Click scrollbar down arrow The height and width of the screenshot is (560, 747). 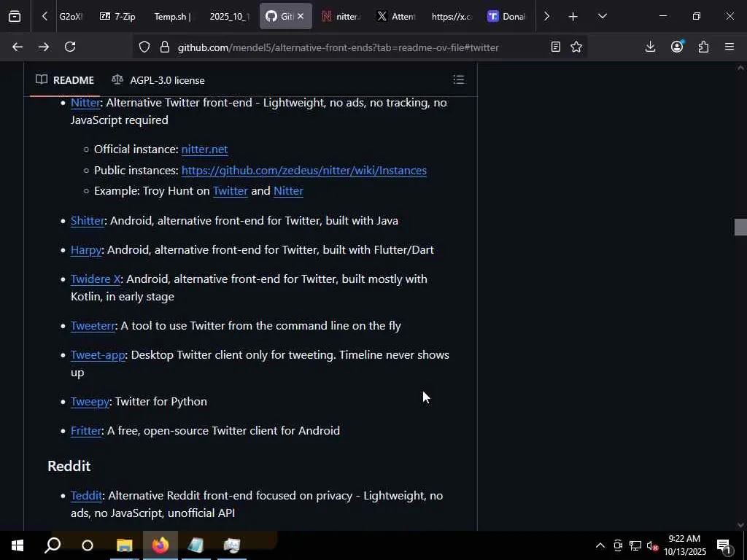[x=740, y=525]
